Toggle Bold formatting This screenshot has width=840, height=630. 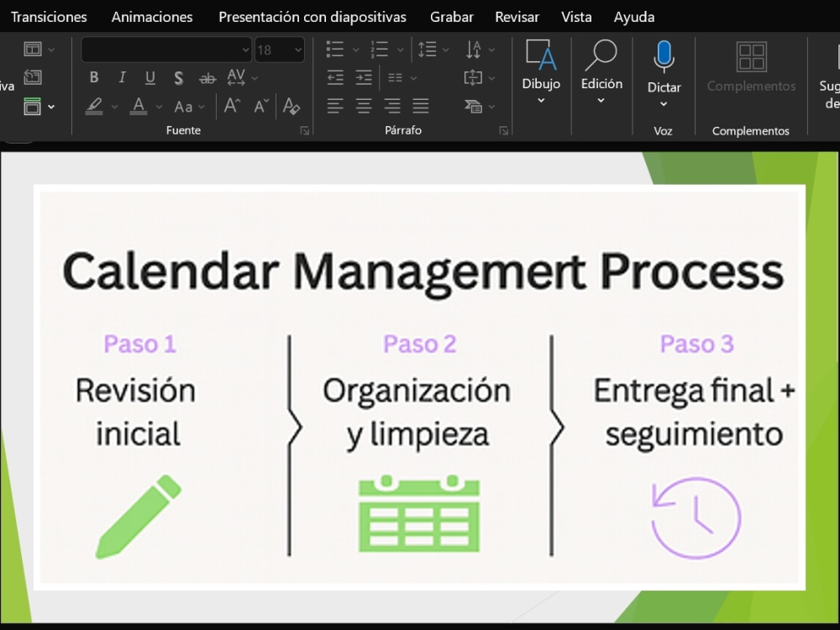[x=94, y=77]
